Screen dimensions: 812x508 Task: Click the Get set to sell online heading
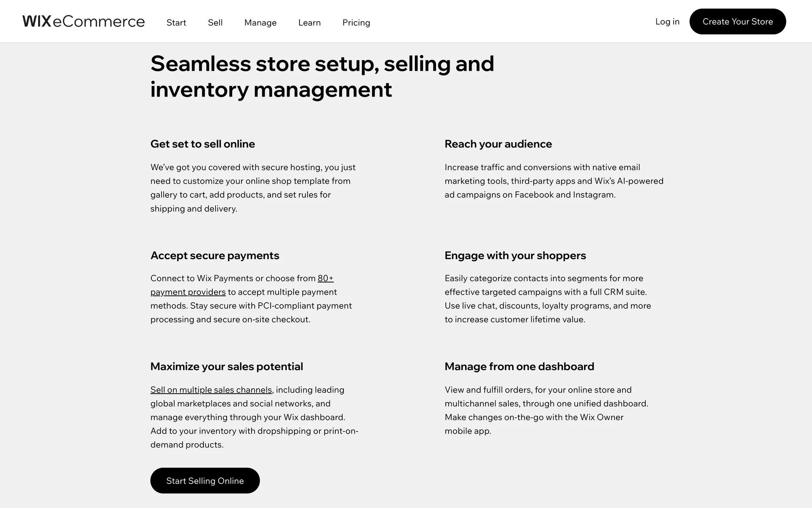tap(203, 144)
